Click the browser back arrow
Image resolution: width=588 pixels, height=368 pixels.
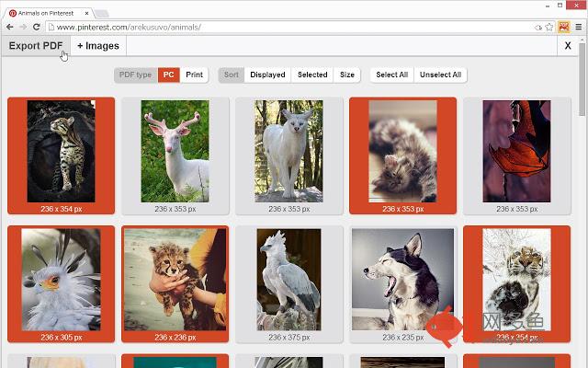coord(10,27)
